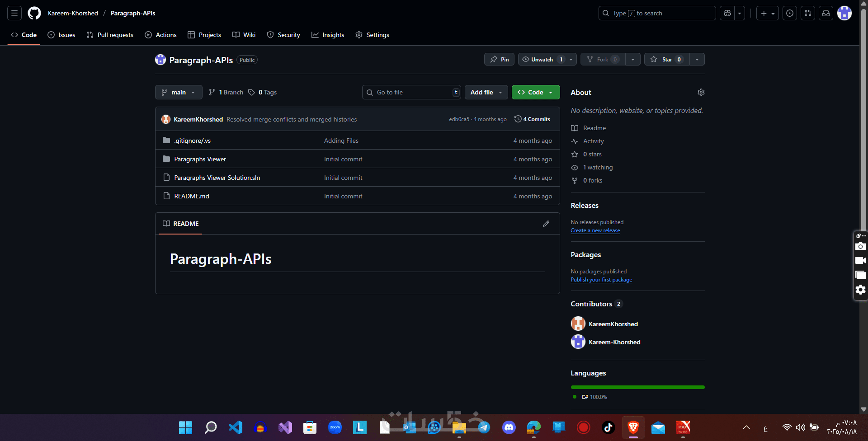Image resolution: width=868 pixels, height=441 pixels.
Task: Open the Security tab
Action: pyautogui.click(x=283, y=35)
